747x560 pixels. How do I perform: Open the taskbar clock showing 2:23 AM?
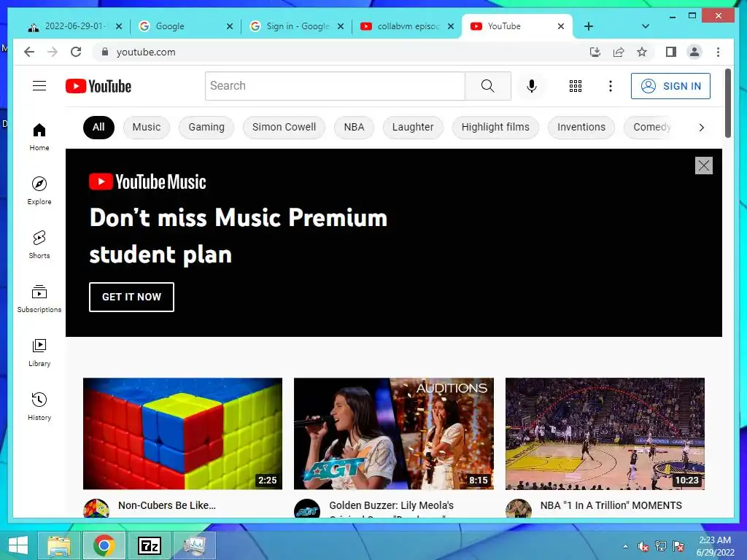[715, 545]
